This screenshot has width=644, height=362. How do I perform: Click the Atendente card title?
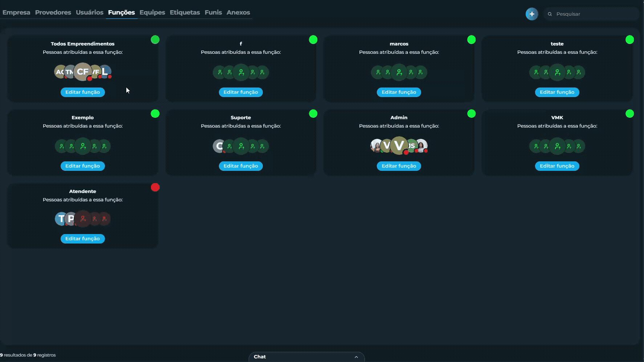[83, 191]
